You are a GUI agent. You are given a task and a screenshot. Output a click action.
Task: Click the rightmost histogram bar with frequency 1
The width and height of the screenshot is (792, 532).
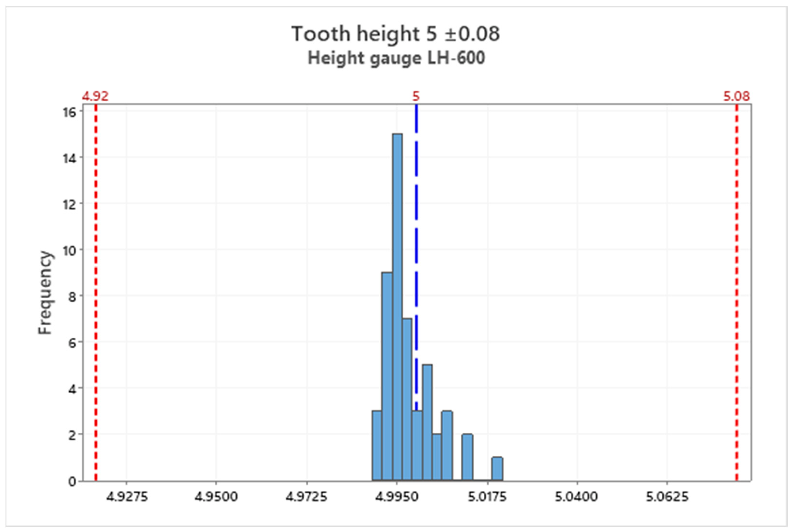coord(497,469)
